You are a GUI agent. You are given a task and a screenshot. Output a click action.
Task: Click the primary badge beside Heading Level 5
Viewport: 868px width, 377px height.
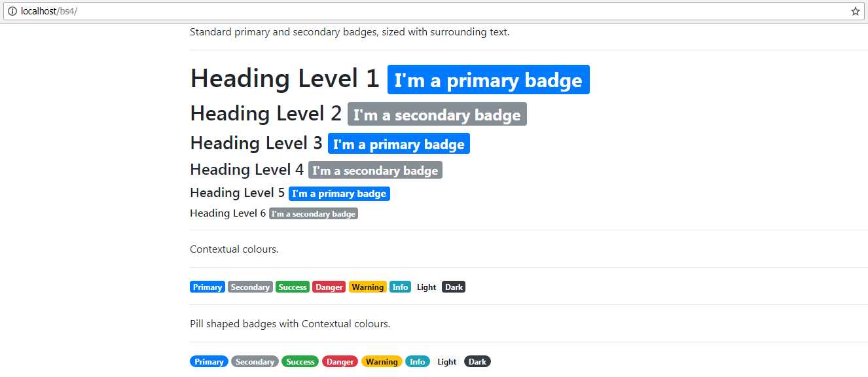(339, 193)
